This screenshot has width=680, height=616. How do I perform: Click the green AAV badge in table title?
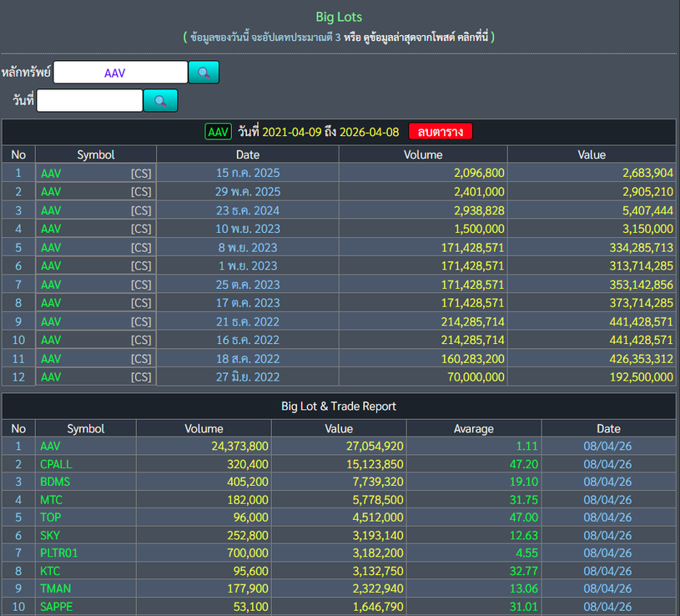[x=219, y=132]
